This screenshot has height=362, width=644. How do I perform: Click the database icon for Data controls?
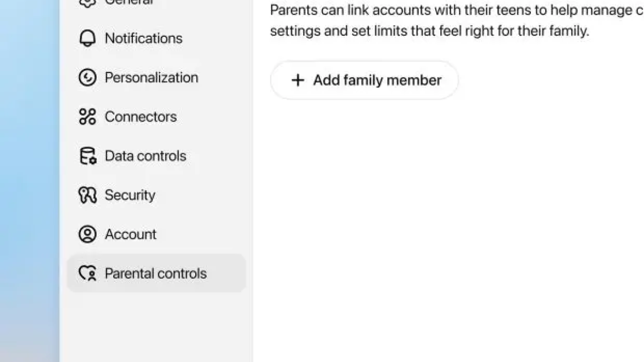(88, 156)
